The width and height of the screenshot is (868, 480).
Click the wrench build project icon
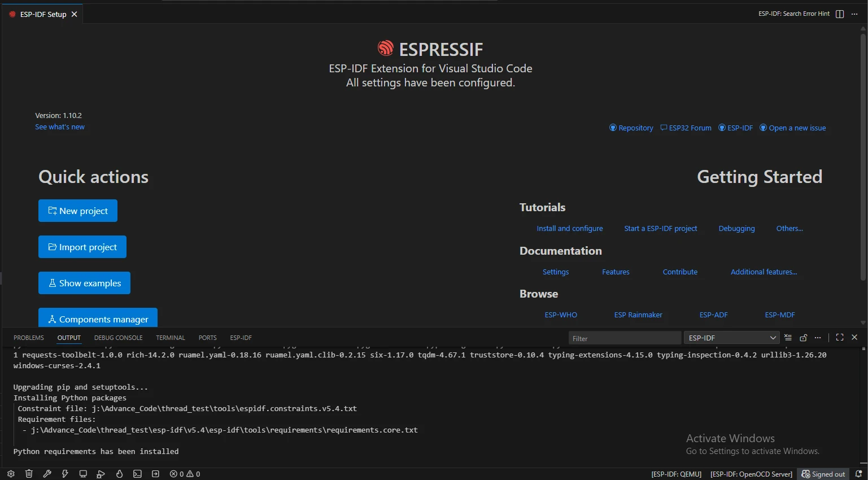point(47,474)
